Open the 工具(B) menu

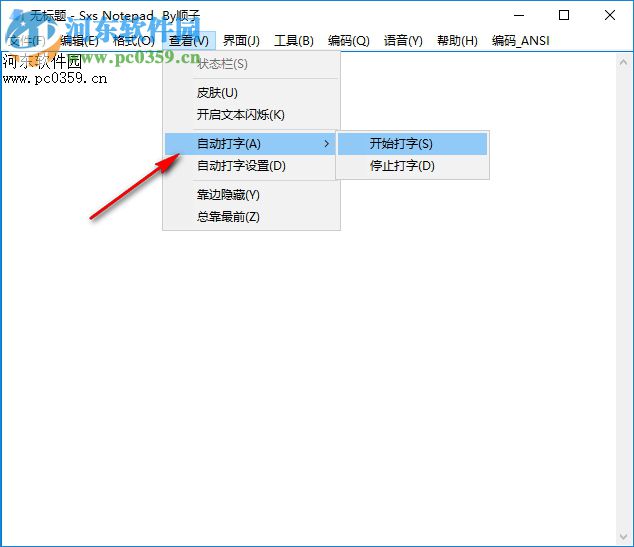pyautogui.click(x=294, y=40)
